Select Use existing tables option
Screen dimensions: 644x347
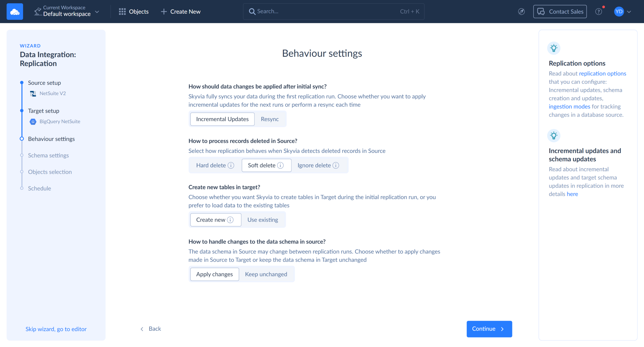click(263, 220)
